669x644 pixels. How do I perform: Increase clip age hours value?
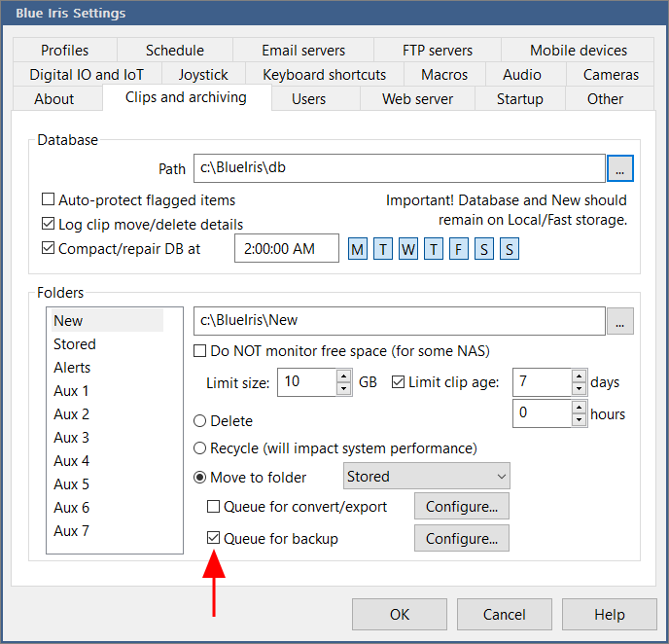(x=579, y=408)
